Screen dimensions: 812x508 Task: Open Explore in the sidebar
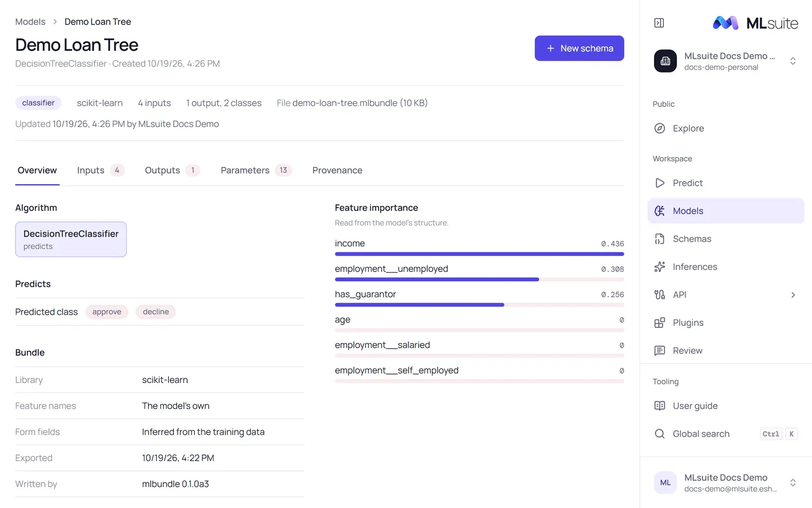[x=726, y=128]
